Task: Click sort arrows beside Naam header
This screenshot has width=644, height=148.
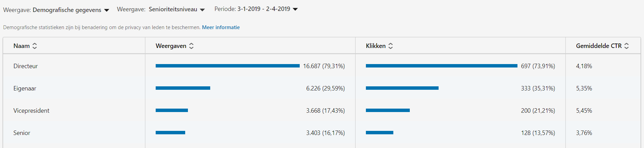Action: (35, 46)
